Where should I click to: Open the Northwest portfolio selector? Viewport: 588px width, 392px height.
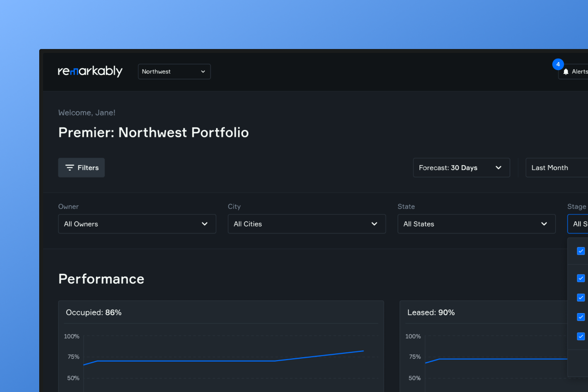click(174, 72)
